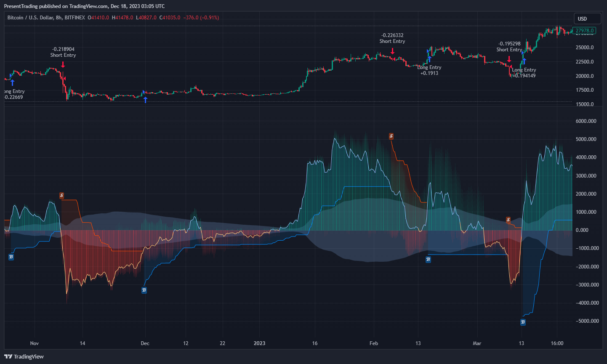The image size is (607, 364).
Task: Click the 16:00 time axis label
Action: tap(557, 343)
